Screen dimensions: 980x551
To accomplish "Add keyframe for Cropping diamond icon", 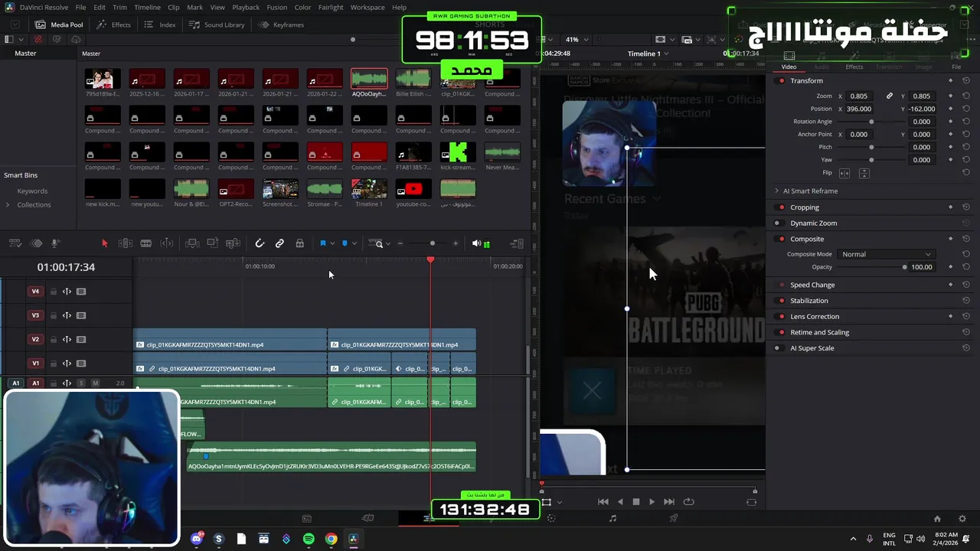I will point(951,207).
